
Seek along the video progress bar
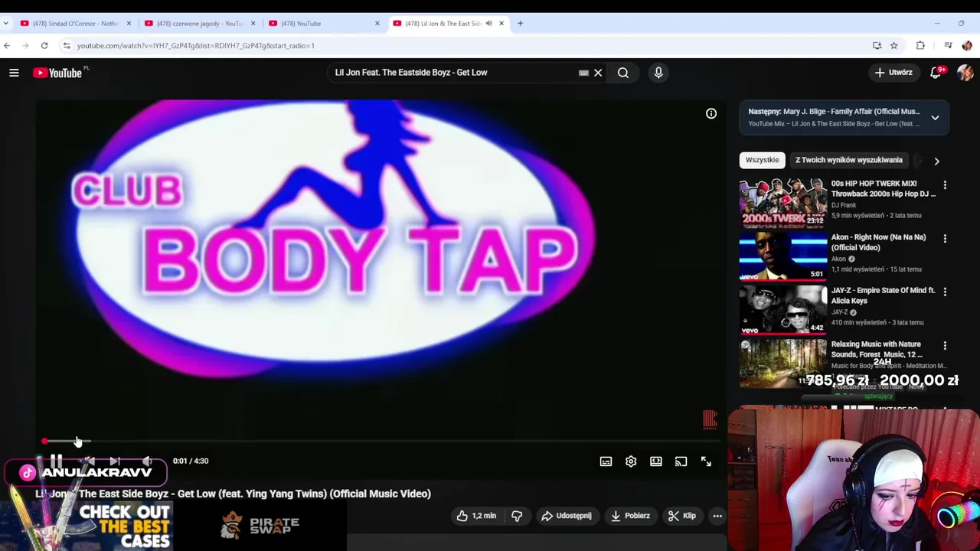tap(381, 442)
